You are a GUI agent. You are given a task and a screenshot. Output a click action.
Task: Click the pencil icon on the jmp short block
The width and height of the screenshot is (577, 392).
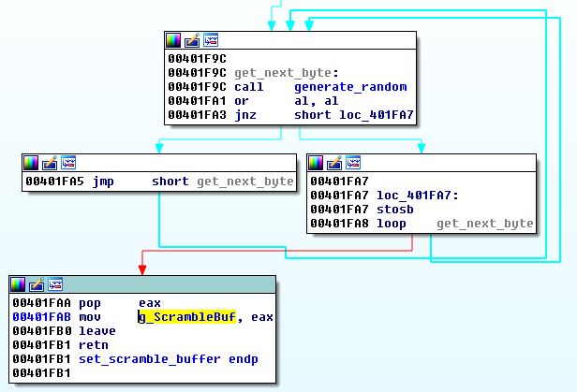(x=50, y=163)
